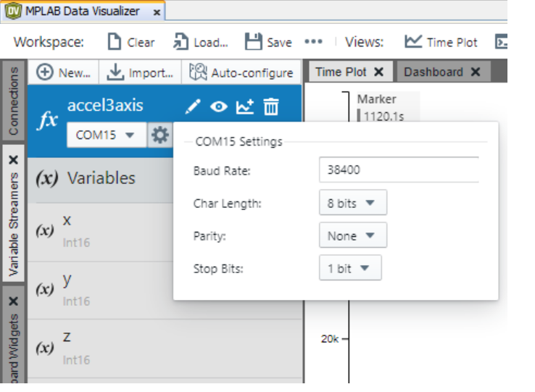Open the Connections side panel tab

click(13, 101)
